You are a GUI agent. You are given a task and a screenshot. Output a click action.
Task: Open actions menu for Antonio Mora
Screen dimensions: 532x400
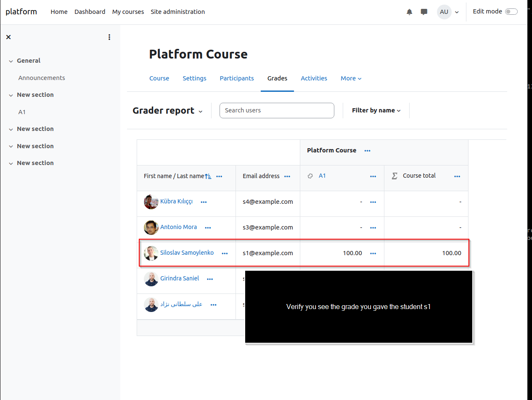pos(208,228)
